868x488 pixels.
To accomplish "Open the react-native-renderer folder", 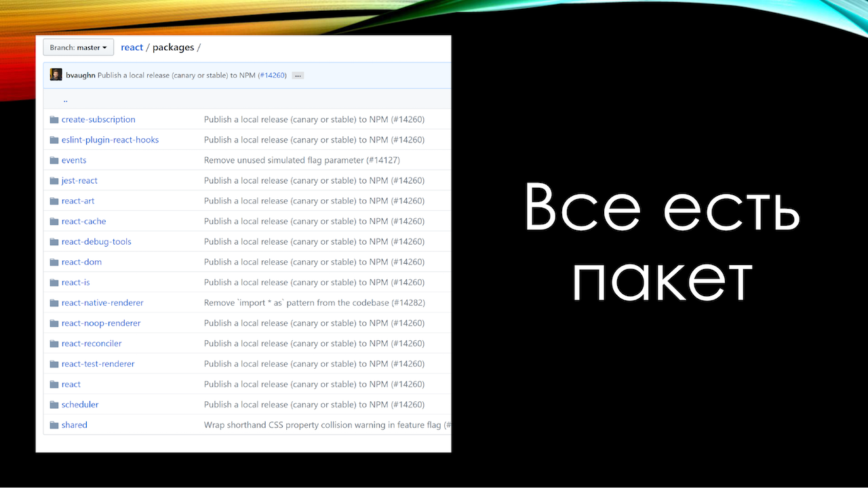I will 102,302.
